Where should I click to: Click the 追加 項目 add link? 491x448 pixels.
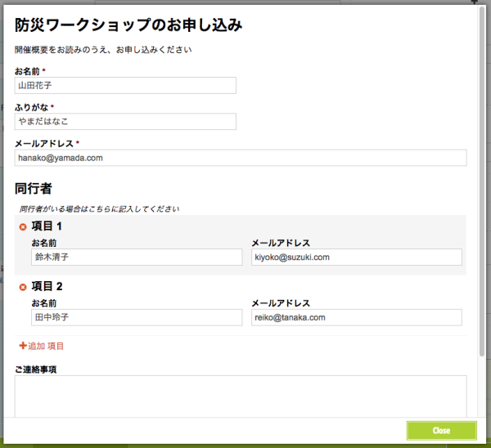(x=42, y=346)
